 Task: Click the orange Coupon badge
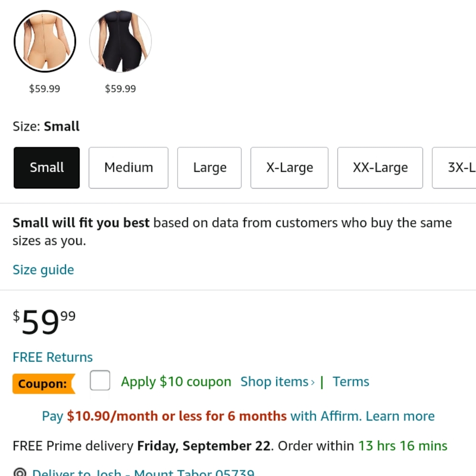click(44, 384)
